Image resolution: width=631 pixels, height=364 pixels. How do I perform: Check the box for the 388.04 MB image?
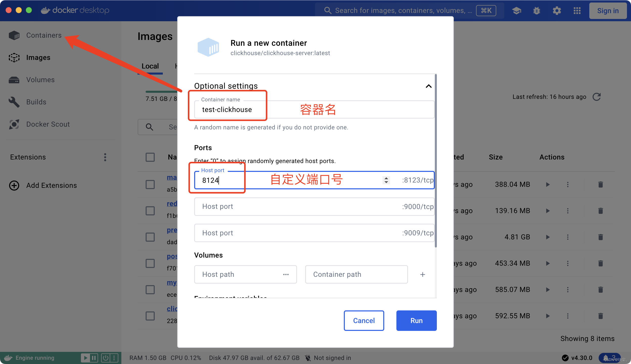[x=150, y=185]
